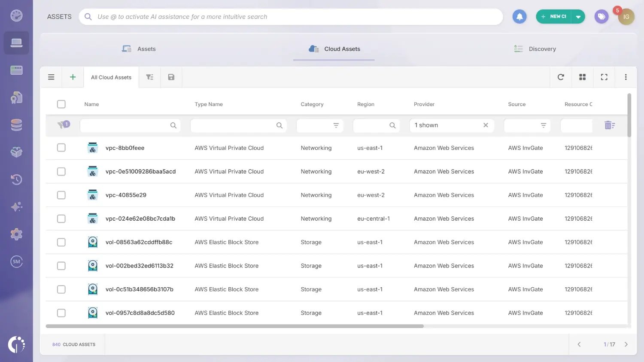Open settings via the gear icon
This screenshot has width=644, height=362.
pyautogui.click(x=16, y=234)
